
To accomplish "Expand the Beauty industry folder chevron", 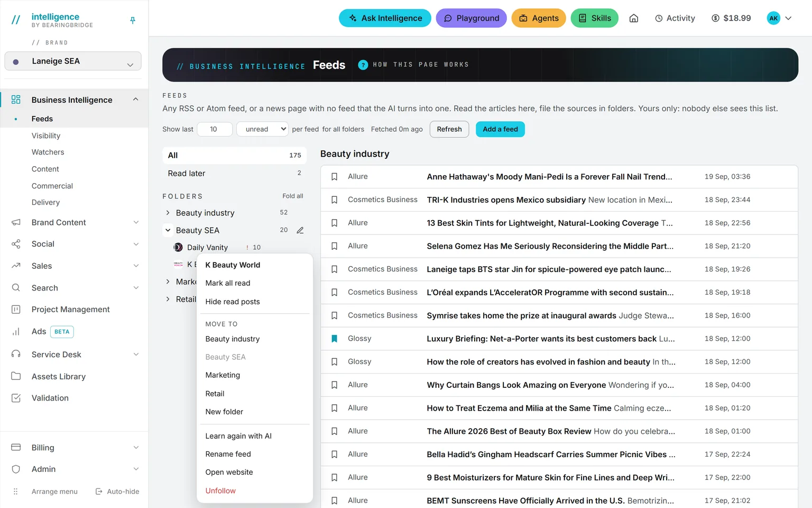I will coord(168,213).
